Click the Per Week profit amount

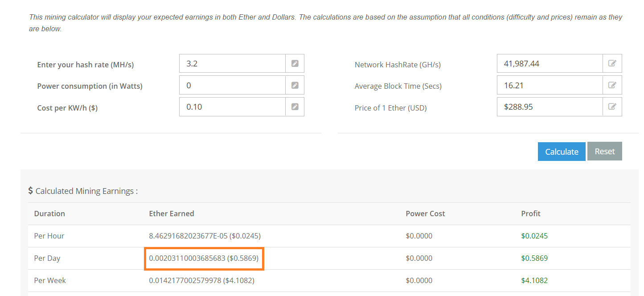click(x=534, y=280)
